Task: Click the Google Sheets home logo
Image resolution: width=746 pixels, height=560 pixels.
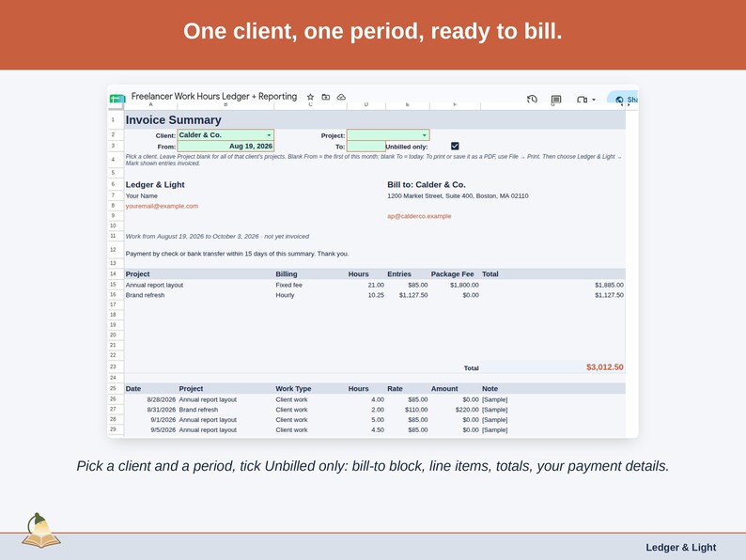Action: coord(117,98)
